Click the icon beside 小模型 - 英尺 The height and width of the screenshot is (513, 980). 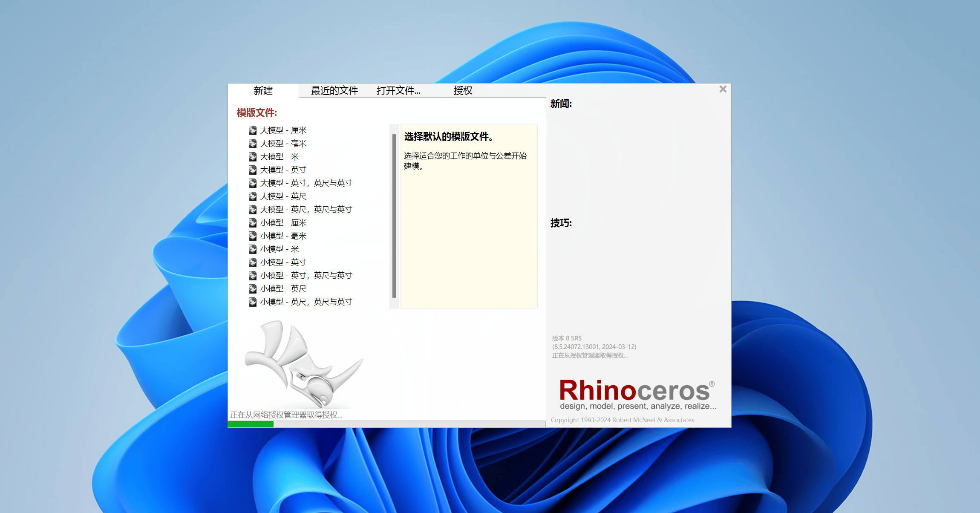point(253,289)
